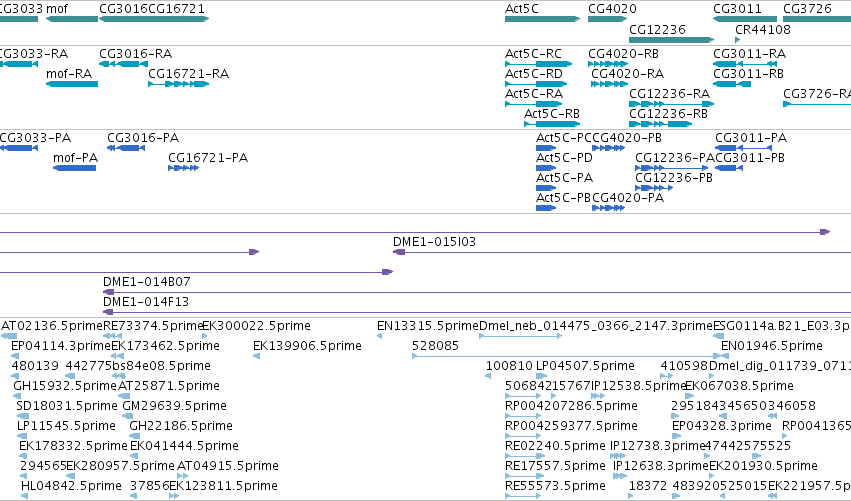Click the Act5C-PC protein label
Screen dimensions: 851x501
(564, 138)
